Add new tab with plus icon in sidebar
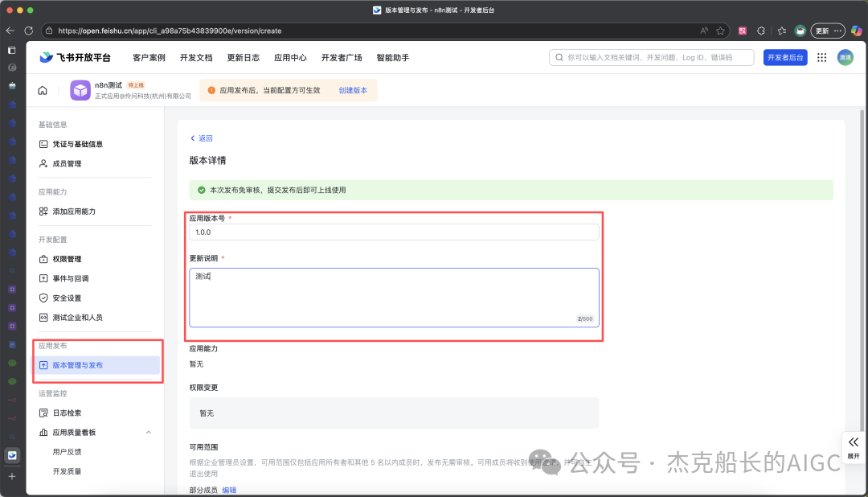 point(11,477)
